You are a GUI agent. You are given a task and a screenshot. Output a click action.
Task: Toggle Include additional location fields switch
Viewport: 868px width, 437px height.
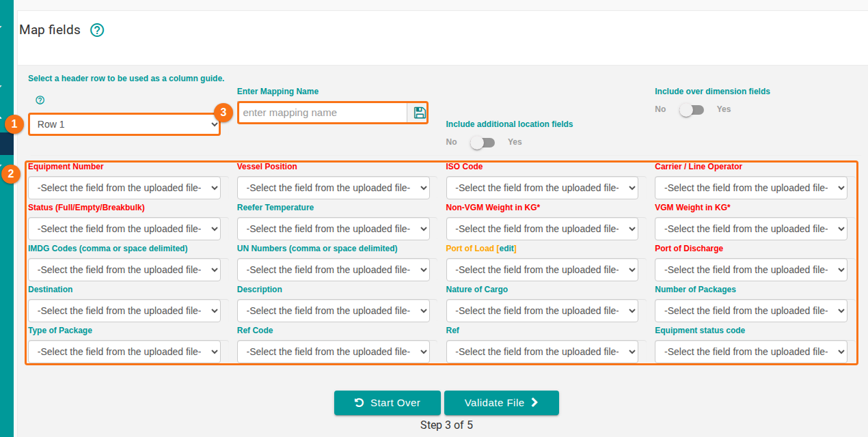(483, 142)
